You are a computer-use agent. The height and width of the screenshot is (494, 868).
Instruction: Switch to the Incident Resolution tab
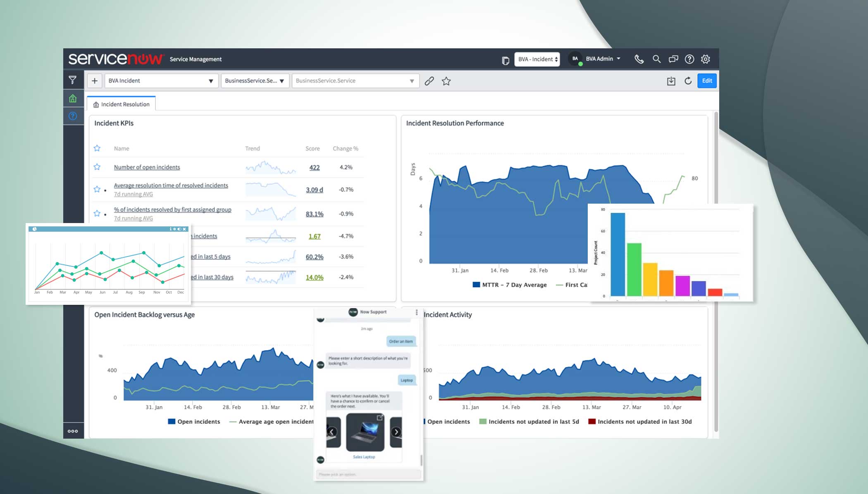(x=121, y=104)
